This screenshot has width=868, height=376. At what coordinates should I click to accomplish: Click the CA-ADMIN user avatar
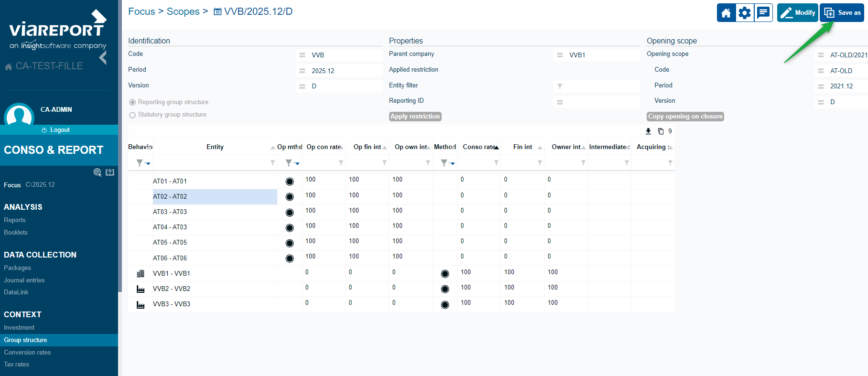click(x=19, y=115)
